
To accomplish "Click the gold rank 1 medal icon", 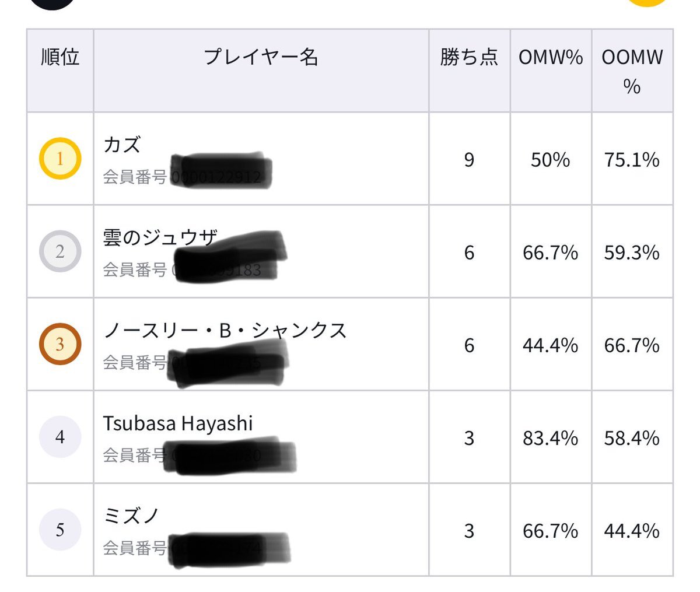I will pyautogui.click(x=60, y=158).
